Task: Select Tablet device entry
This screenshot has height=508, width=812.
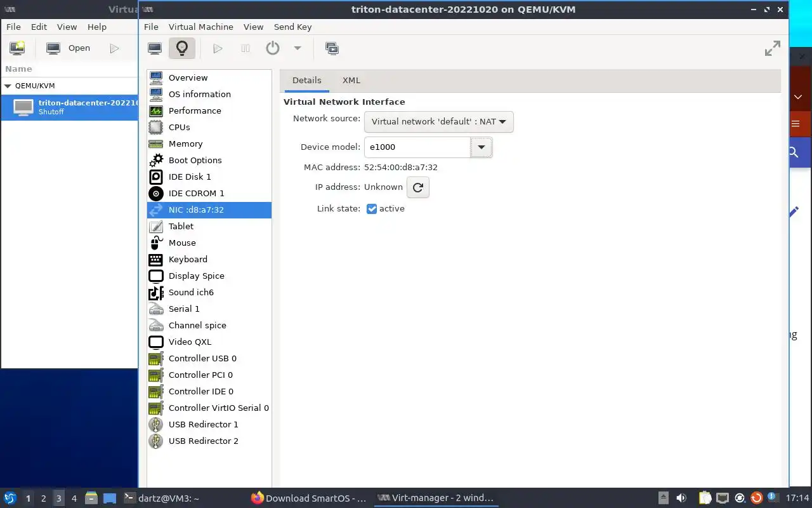Action: (x=209, y=226)
